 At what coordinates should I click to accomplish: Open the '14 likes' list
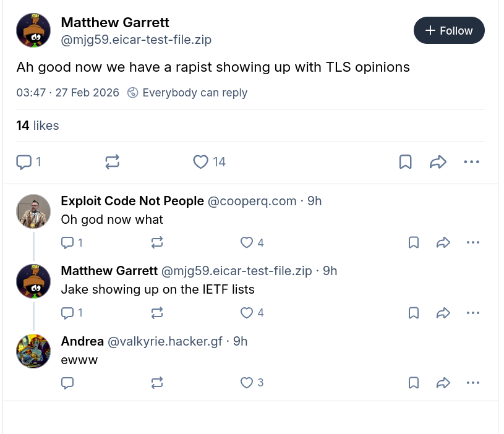pos(38,126)
